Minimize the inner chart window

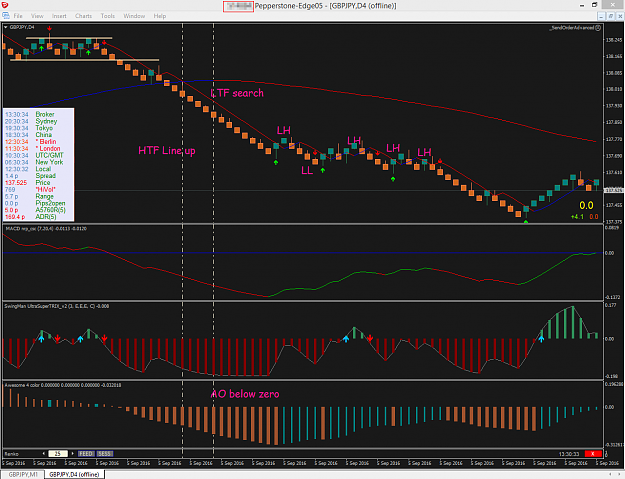[602, 16]
